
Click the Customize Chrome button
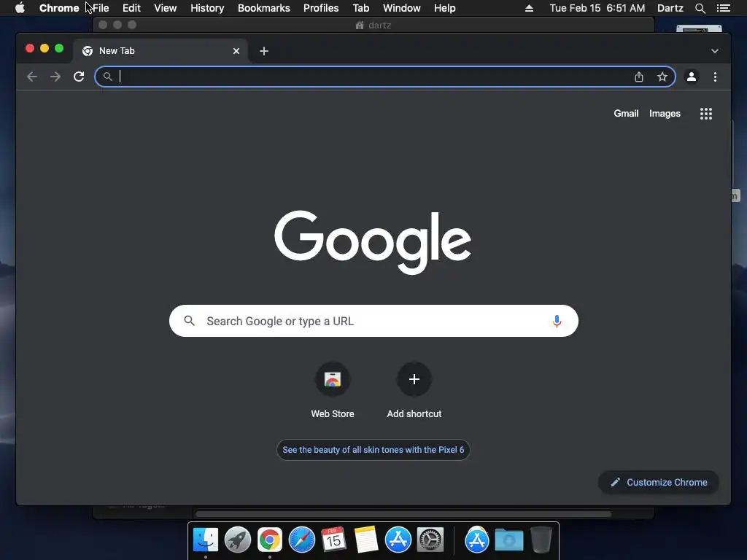(659, 483)
